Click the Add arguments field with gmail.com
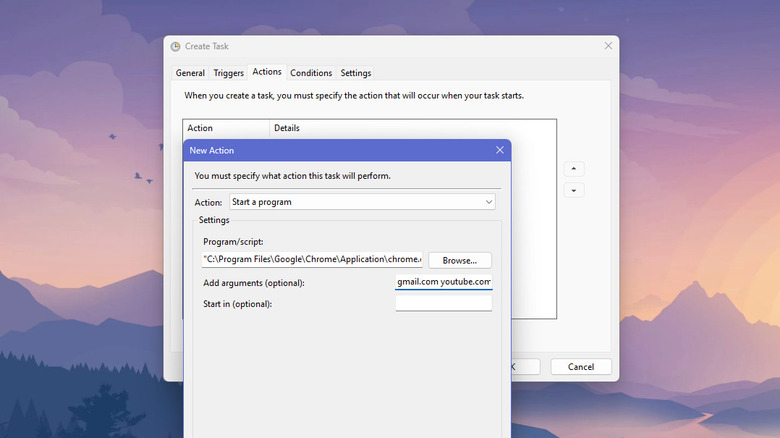 point(444,282)
